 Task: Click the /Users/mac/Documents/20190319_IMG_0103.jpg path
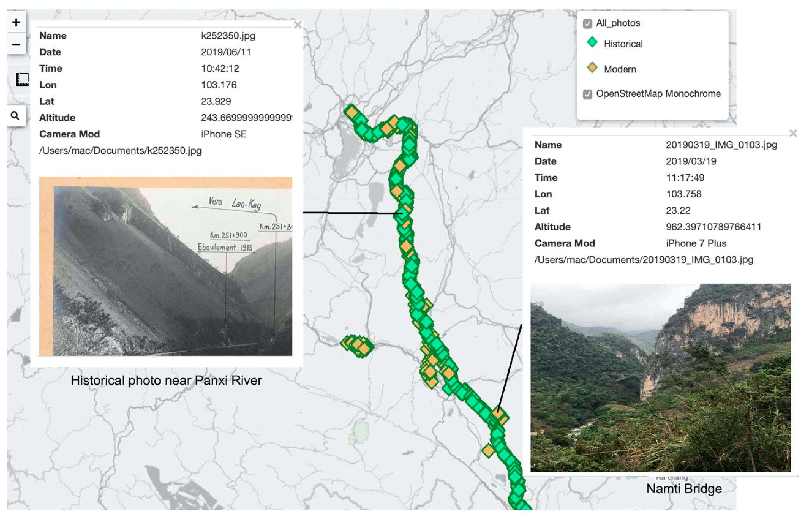(x=644, y=260)
